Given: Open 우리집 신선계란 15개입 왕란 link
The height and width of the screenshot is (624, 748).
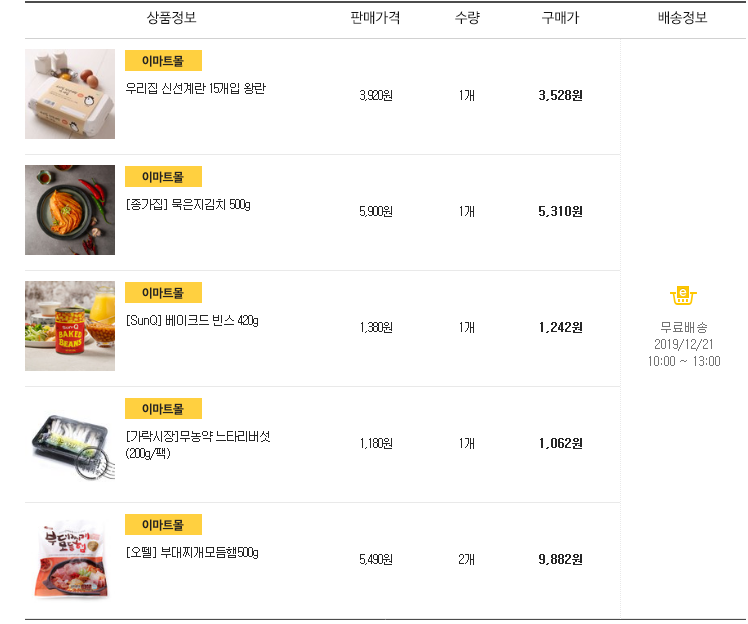Looking at the screenshot, I should click(195, 89).
